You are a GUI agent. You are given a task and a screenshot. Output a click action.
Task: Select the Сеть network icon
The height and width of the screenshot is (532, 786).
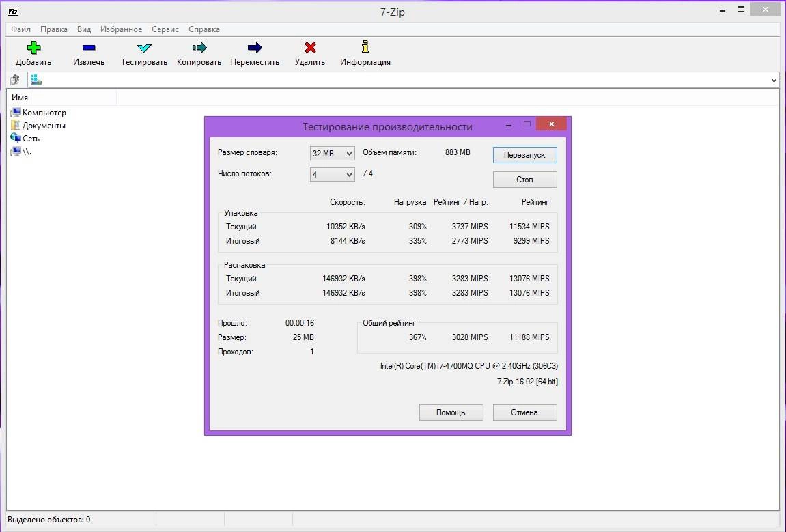pyautogui.click(x=16, y=139)
